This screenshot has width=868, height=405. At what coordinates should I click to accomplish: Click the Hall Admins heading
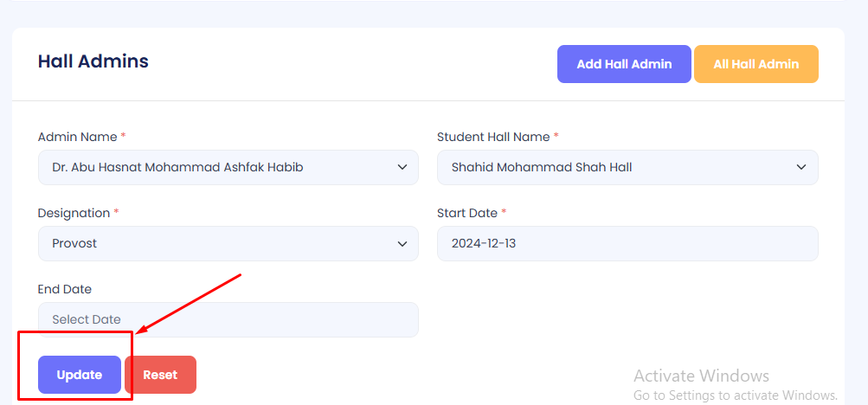click(93, 61)
